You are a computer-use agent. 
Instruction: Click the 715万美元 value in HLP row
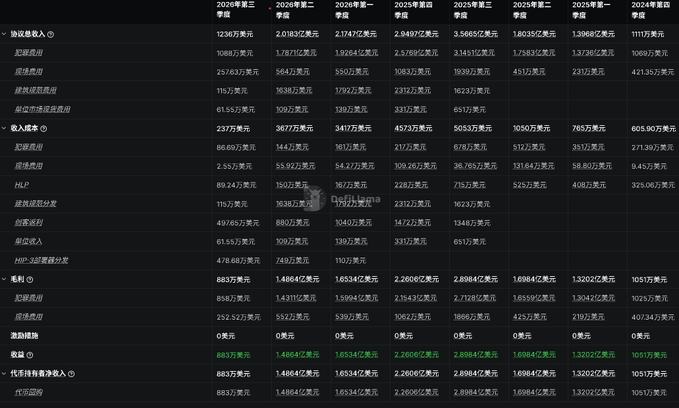pyautogui.click(x=469, y=185)
